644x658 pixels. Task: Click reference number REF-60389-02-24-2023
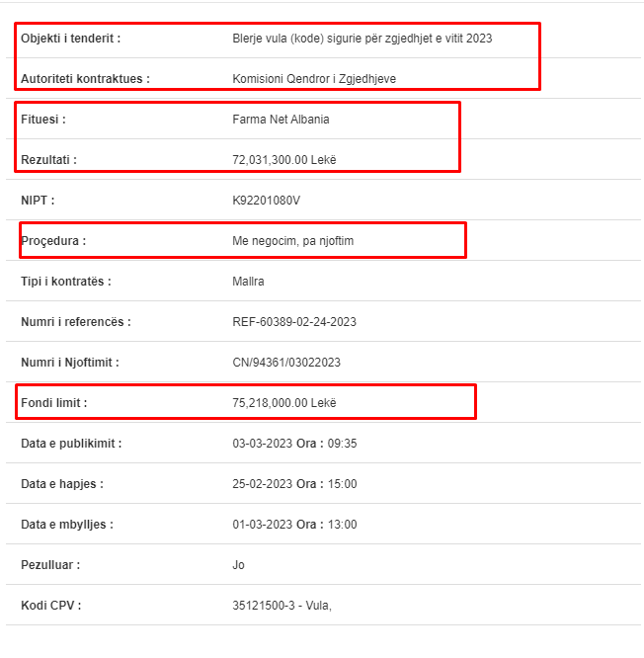pyautogui.click(x=294, y=322)
